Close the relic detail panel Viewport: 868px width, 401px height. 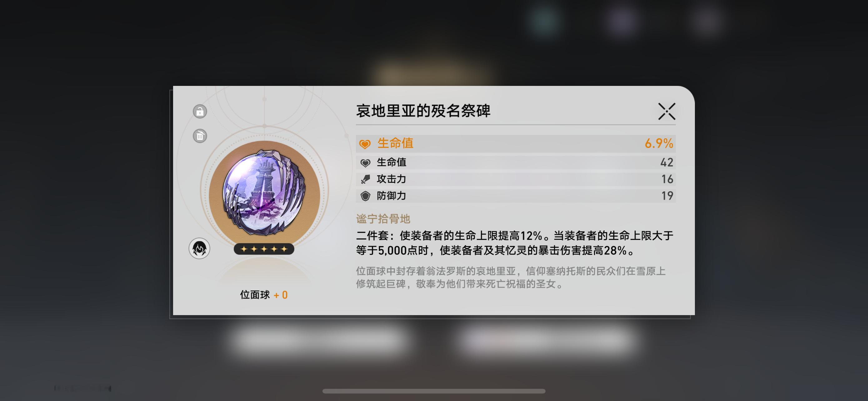tap(667, 111)
